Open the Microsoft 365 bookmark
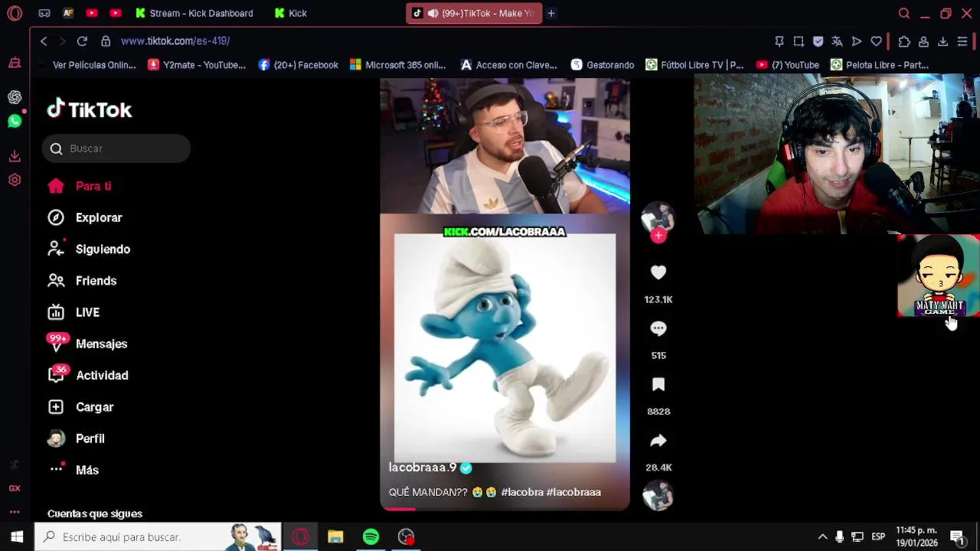 pos(397,65)
